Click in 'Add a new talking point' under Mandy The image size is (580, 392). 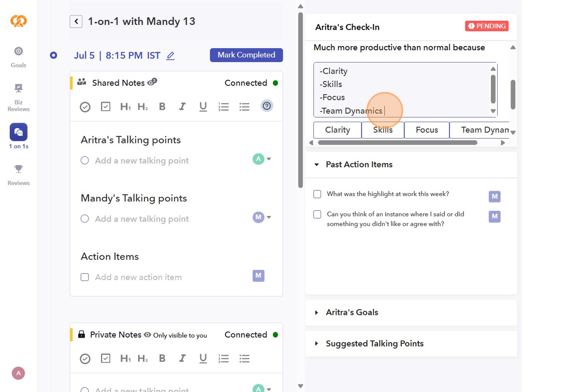[142, 219]
